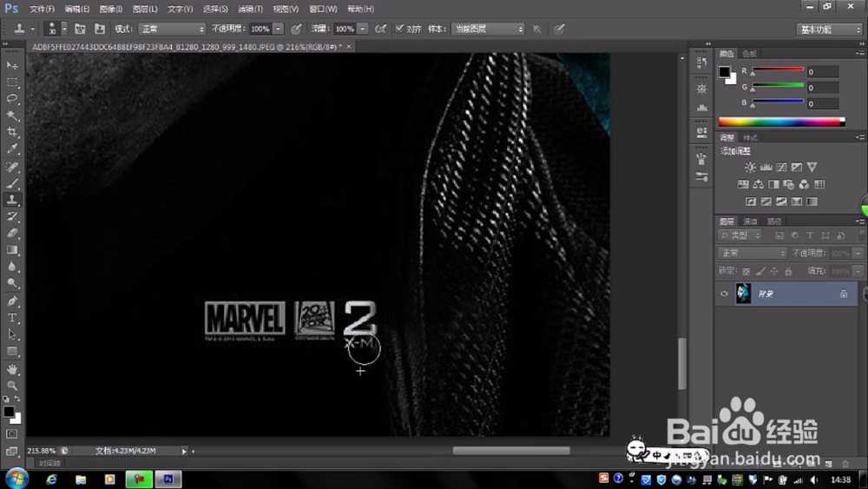
Task: Select the Dodge tool
Action: pos(12,283)
